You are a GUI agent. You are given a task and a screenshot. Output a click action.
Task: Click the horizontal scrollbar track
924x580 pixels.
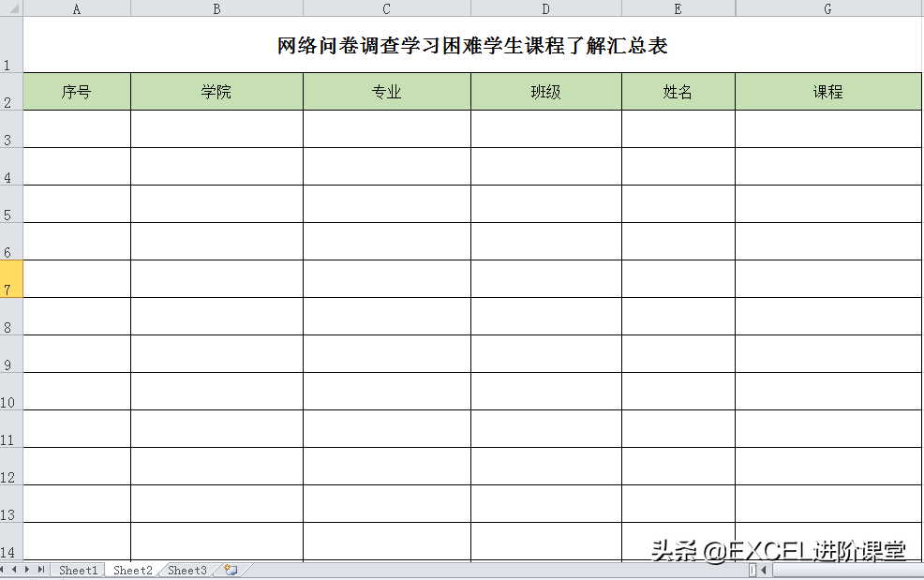pos(847,570)
